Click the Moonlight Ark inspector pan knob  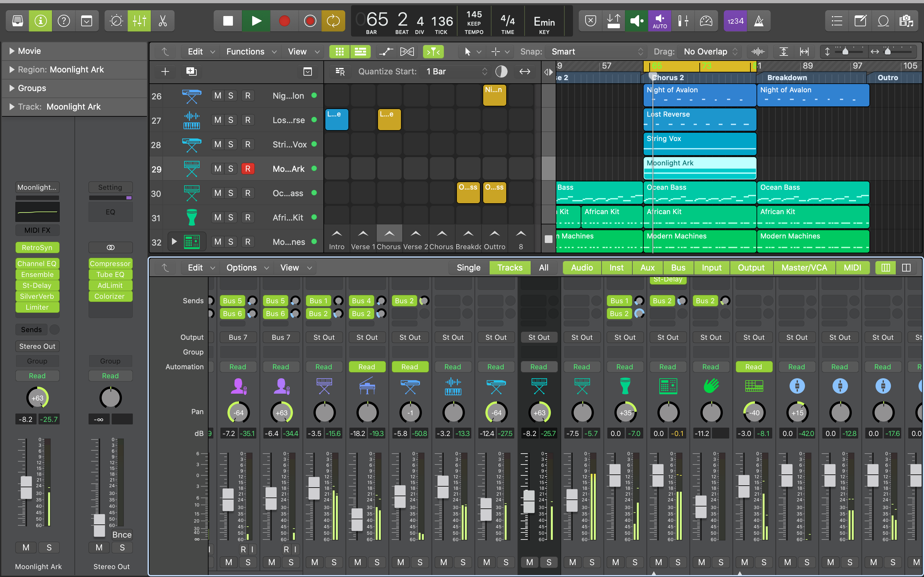(37, 398)
